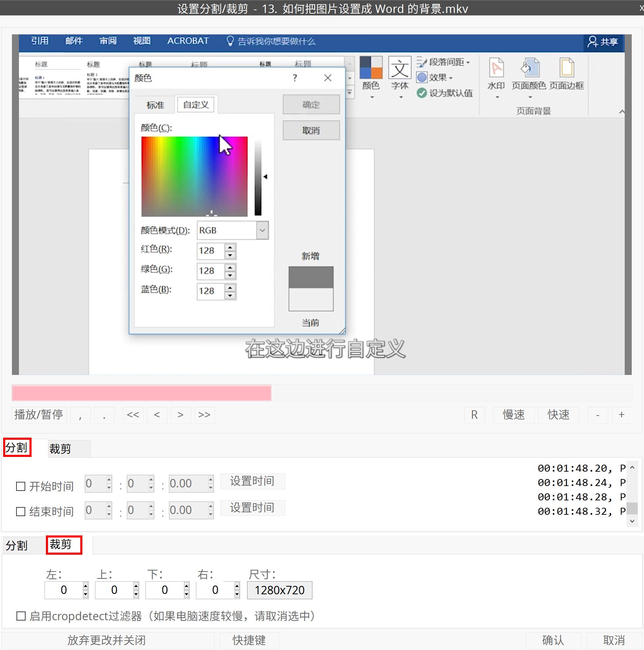Viewport: 644px width, 650px height.
Task: Click the 颜色 theme colors icon in the video preview
Action: 371,68
